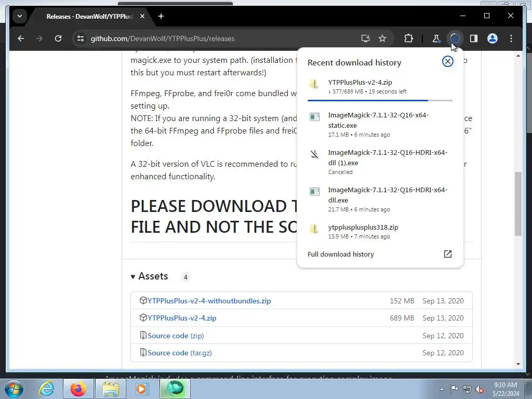Screen dimensions: 532x399
Task: Download Source code (tar.gz)
Action: [x=179, y=353]
